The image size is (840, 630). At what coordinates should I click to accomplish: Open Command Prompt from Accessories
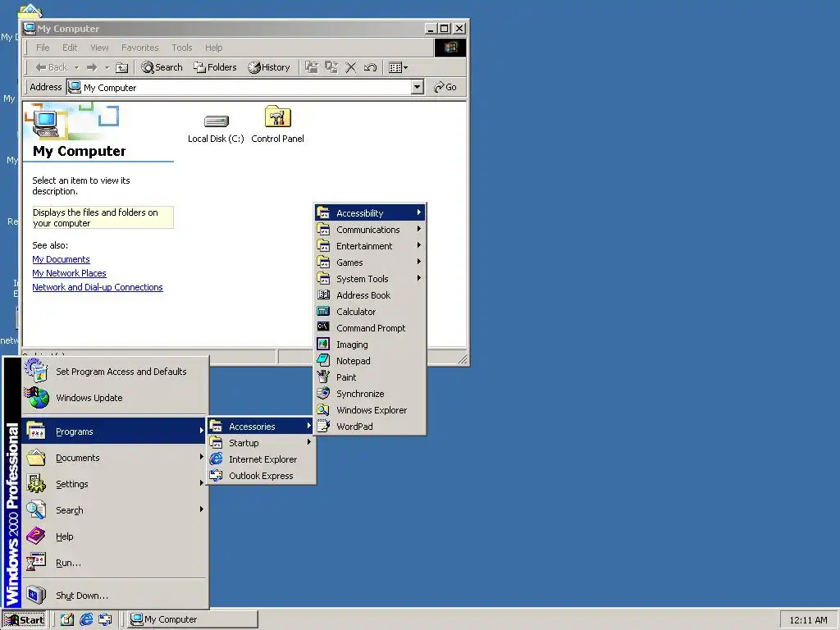370,328
